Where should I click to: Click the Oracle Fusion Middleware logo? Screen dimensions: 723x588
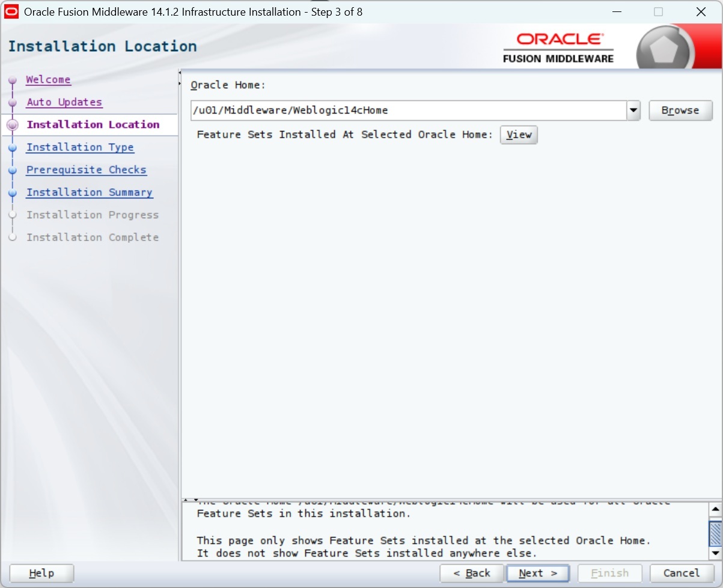click(x=558, y=47)
